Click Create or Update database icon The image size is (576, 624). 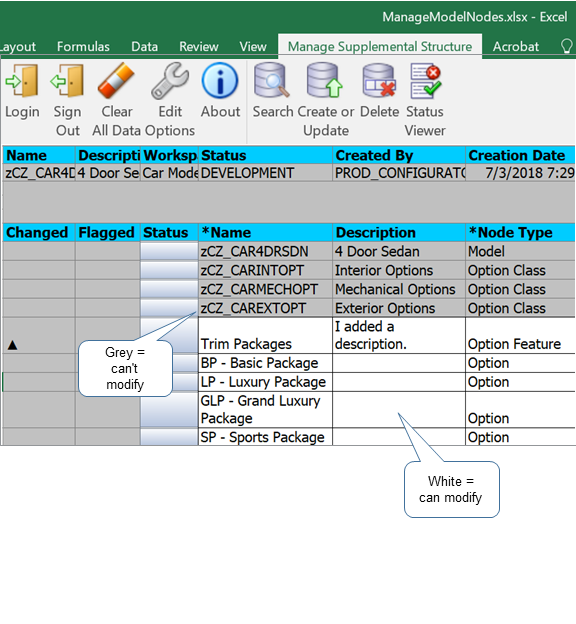(325, 80)
